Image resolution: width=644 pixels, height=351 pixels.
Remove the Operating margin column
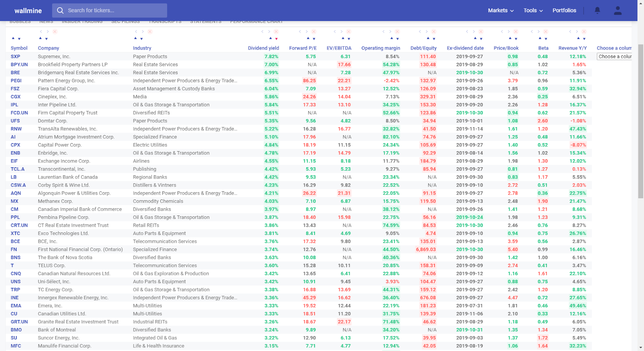point(397,31)
